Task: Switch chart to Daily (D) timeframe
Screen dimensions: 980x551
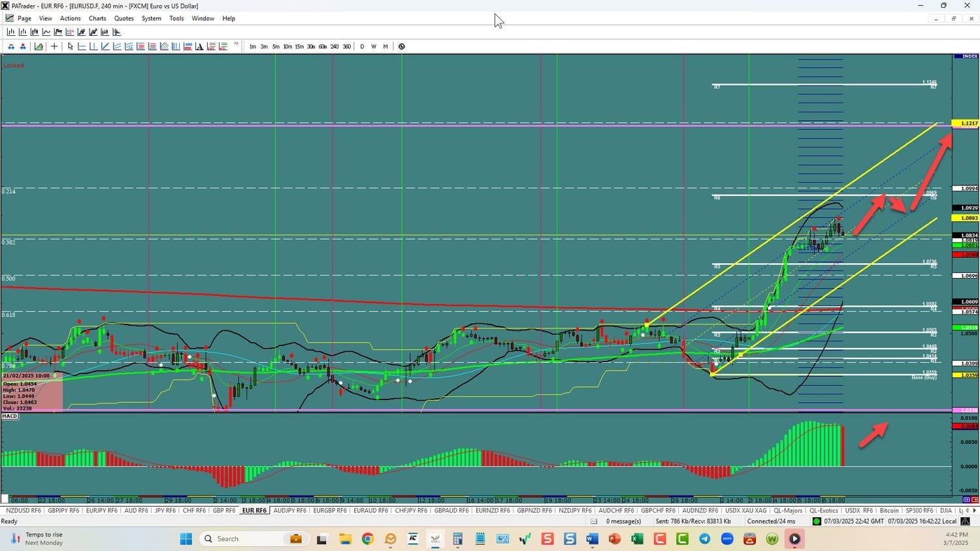Action: point(362,46)
